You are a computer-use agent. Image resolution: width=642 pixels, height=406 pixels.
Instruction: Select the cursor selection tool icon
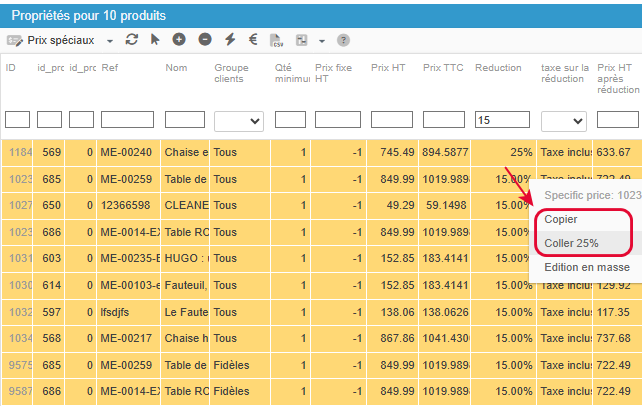click(155, 40)
